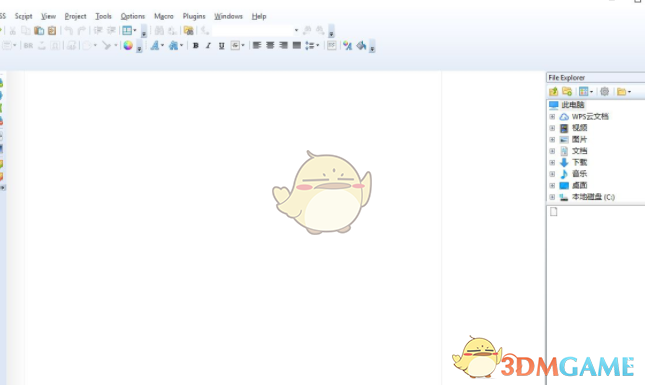Open the Project menu
Screen dimensions: 645x385
pos(75,16)
